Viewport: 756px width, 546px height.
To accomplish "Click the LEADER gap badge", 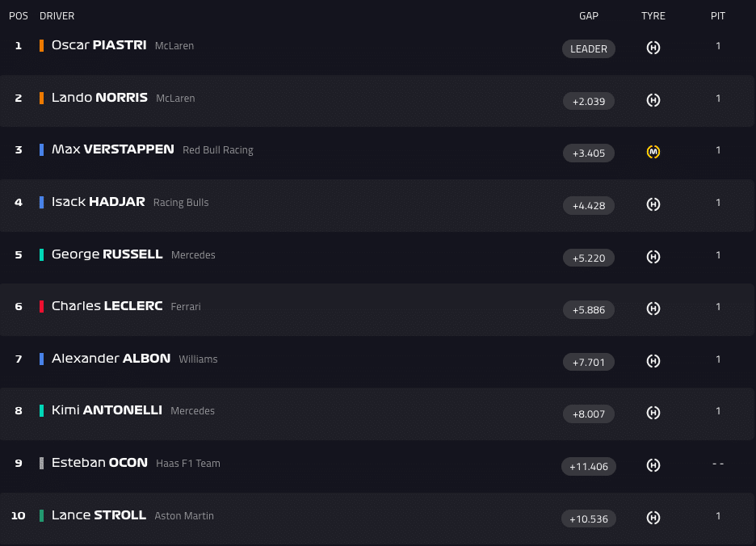I will (x=589, y=48).
